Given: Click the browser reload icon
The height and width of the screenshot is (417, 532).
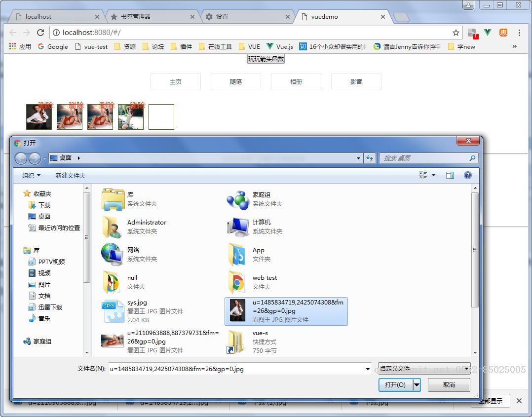Looking at the screenshot, I should tap(40, 33).
